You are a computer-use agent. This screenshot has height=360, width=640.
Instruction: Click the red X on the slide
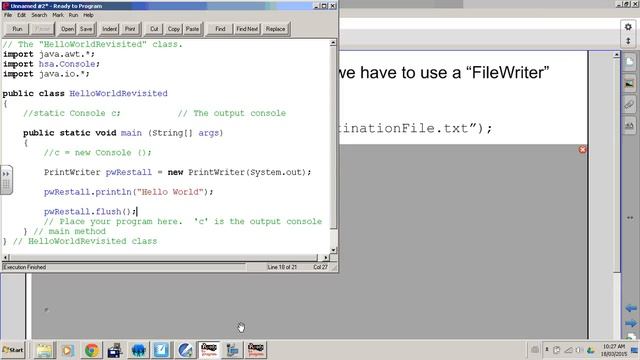click(582, 149)
